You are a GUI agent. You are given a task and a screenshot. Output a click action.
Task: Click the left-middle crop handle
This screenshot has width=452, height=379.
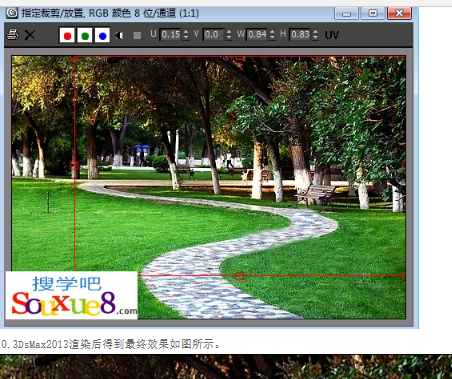74,166
